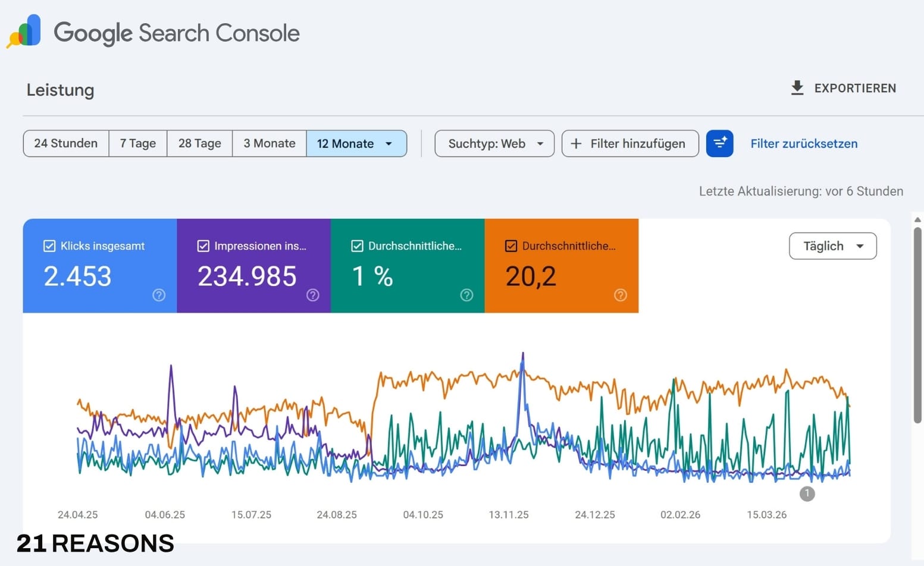Viewport: 924px width, 566px height.
Task: Click the 20,2 average position value
Action: (x=531, y=276)
